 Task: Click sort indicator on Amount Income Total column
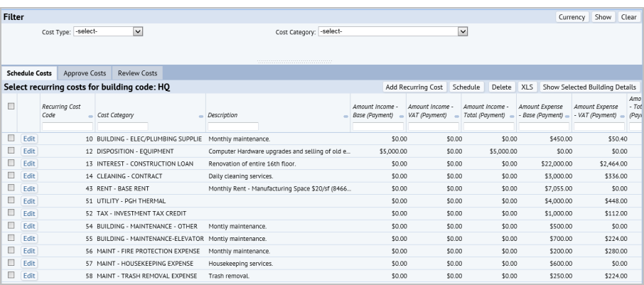click(x=512, y=116)
